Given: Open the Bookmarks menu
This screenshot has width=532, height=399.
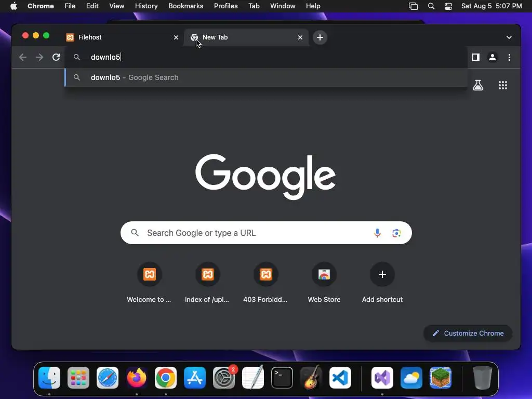Looking at the screenshot, I should (x=185, y=6).
